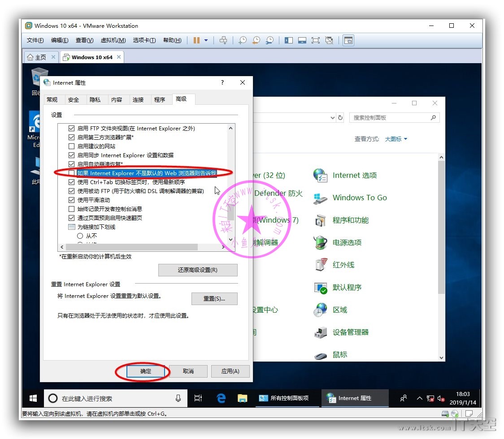Image resolution: width=504 pixels, height=439 pixels.
Task: Open Windows To Go in Control Panel
Action: 350,198
